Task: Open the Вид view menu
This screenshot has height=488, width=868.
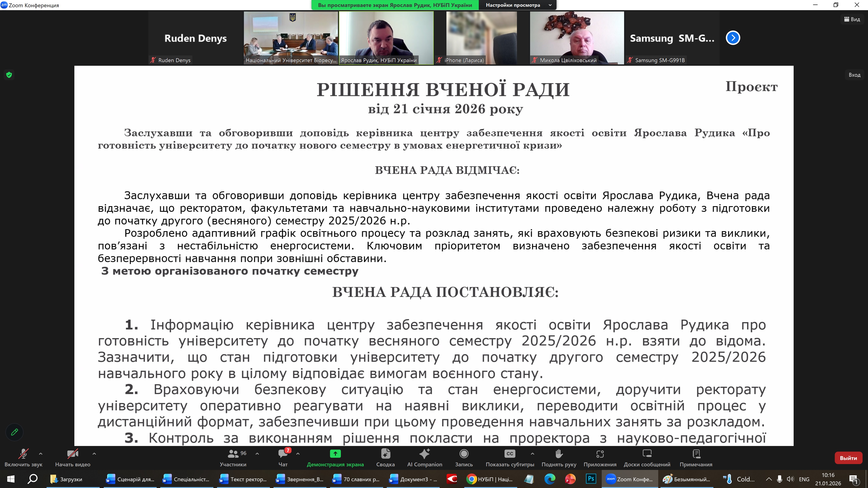Action: (852, 19)
